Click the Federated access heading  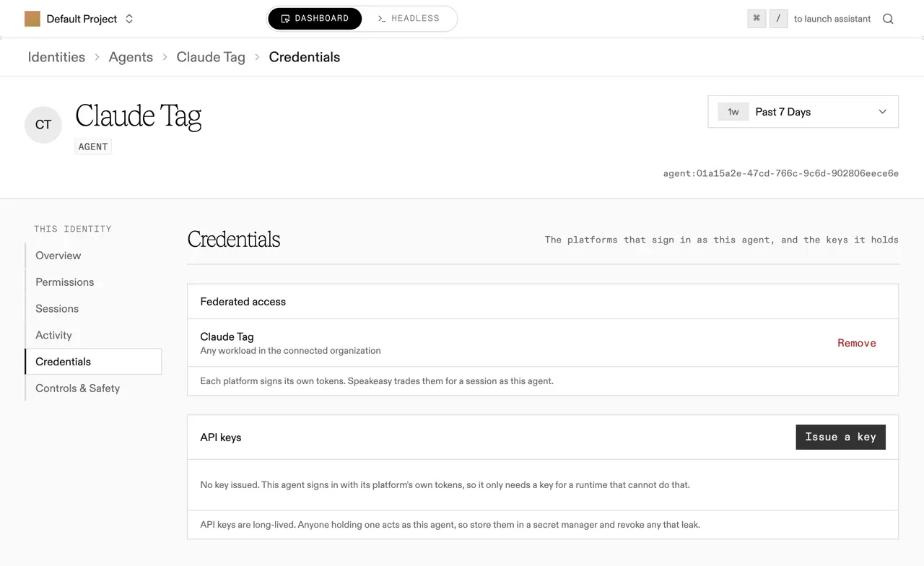(x=243, y=302)
